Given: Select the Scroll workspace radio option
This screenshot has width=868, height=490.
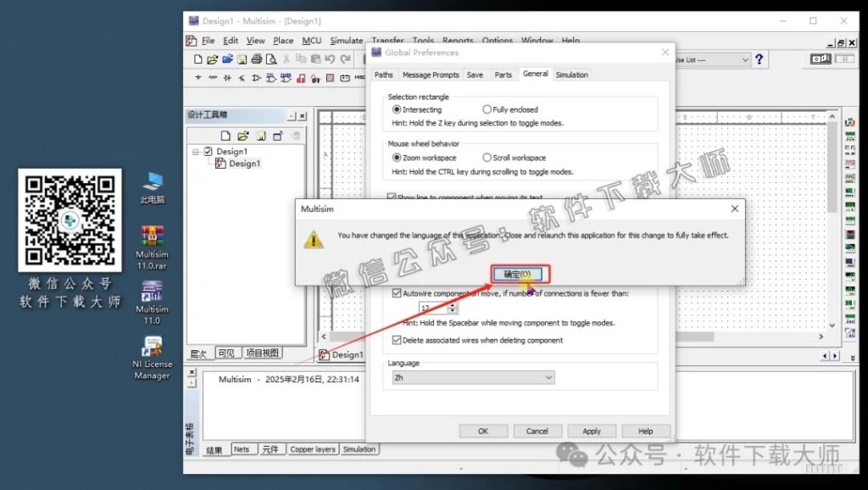Looking at the screenshot, I should [487, 158].
